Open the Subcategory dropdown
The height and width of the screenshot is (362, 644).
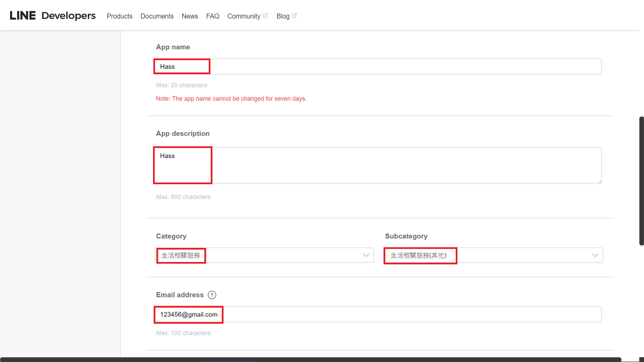[x=494, y=255]
